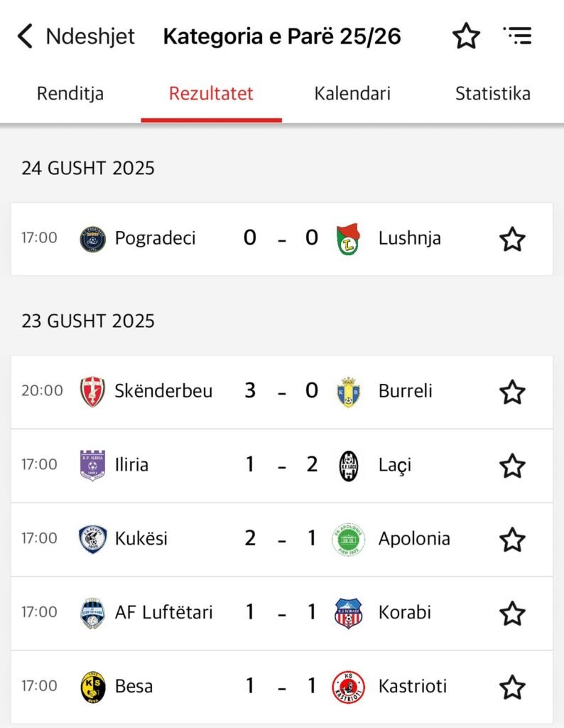Click the Apolonia green round logo

coord(349,540)
